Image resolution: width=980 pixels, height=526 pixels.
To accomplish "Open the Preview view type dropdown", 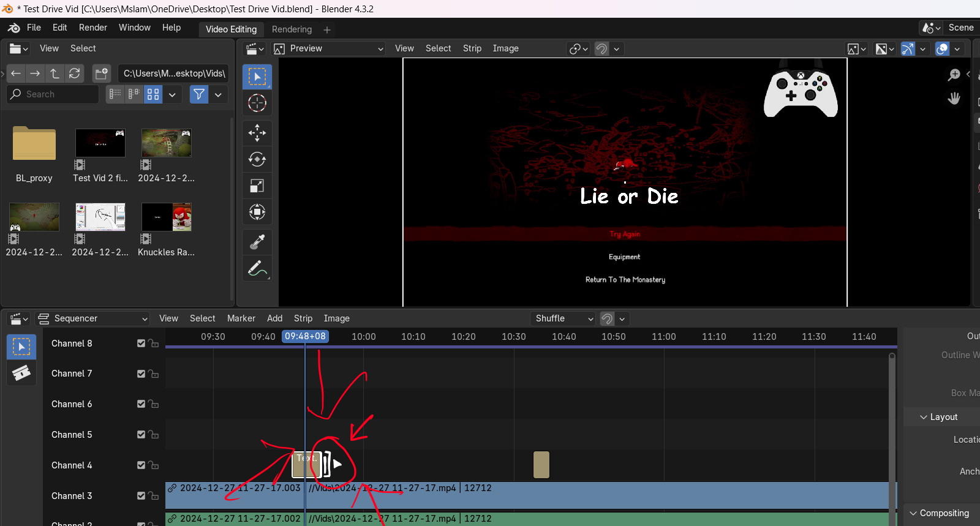I will (329, 49).
